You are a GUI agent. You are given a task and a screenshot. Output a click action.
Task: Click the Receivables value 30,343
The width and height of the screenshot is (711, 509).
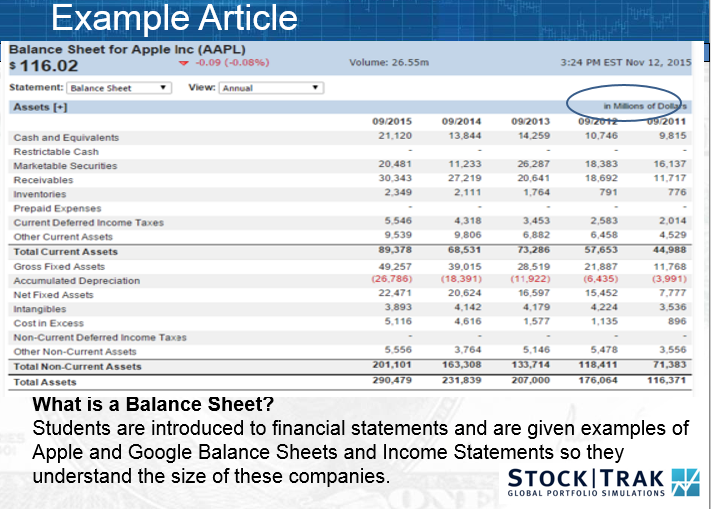click(395, 178)
